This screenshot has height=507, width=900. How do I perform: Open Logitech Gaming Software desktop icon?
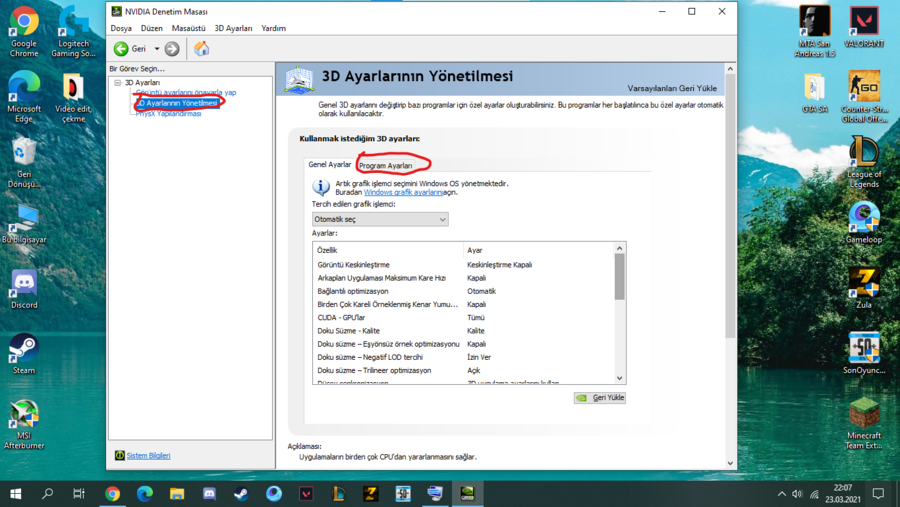(73, 32)
